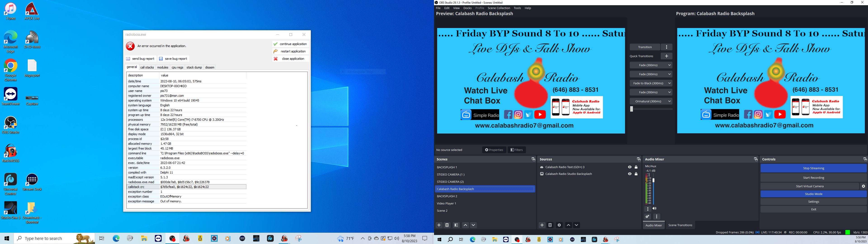Viewport: 868px width, 244px height.
Task: Open RadioBOSS desktop shortcut
Action: coord(10,154)
